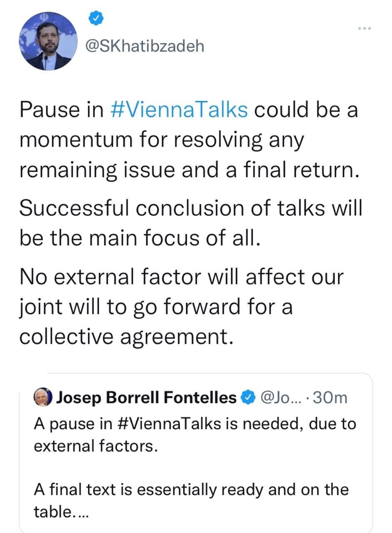Click 'Pause in' opening words of tweet

coord(62,110)
